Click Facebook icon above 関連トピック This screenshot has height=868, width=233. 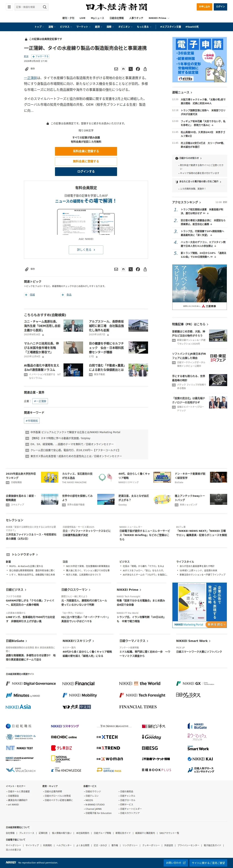(138, 269)
